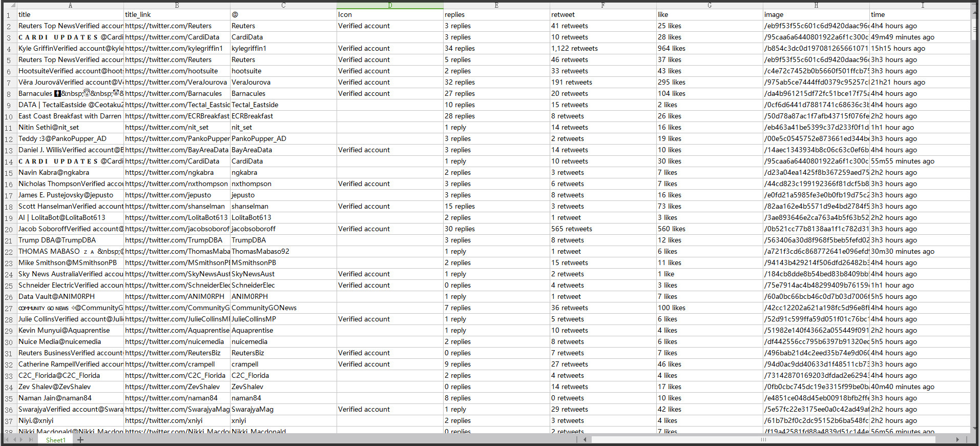Image resolution: width=980 pixels, height=446 pixels.
Task: Select the '560 likes' cell
Action: point(710,229)
